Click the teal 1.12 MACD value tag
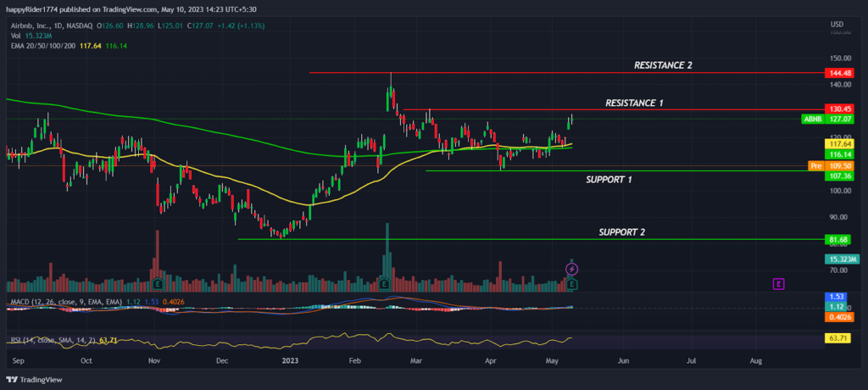Screen dimensions: 868x390 [x=836, y=307]
